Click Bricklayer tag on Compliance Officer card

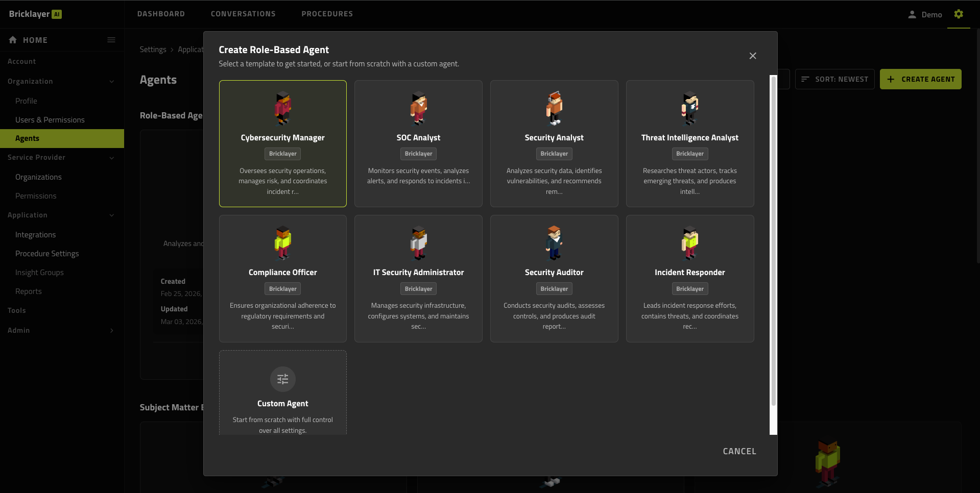pos(282,289)
